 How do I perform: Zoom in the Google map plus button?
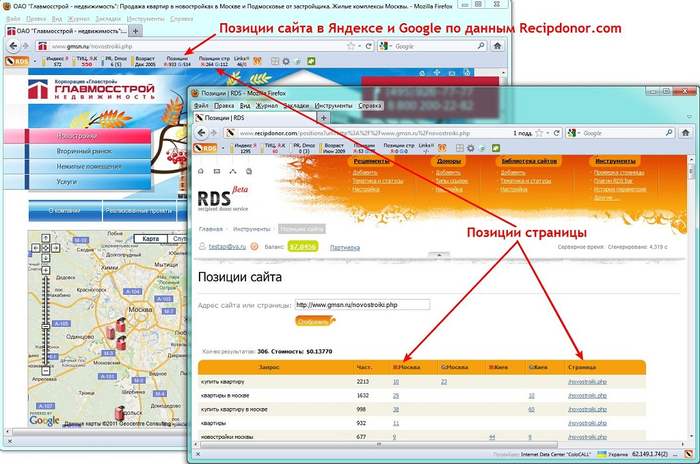(x=46, y=270)
